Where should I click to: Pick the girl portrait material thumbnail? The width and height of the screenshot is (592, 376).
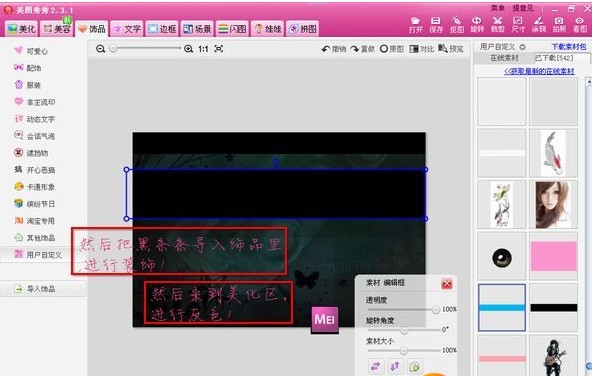[553, 205]
